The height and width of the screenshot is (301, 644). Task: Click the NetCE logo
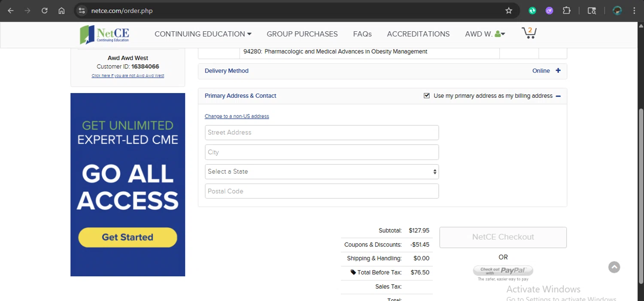click(x=105, y=34)
